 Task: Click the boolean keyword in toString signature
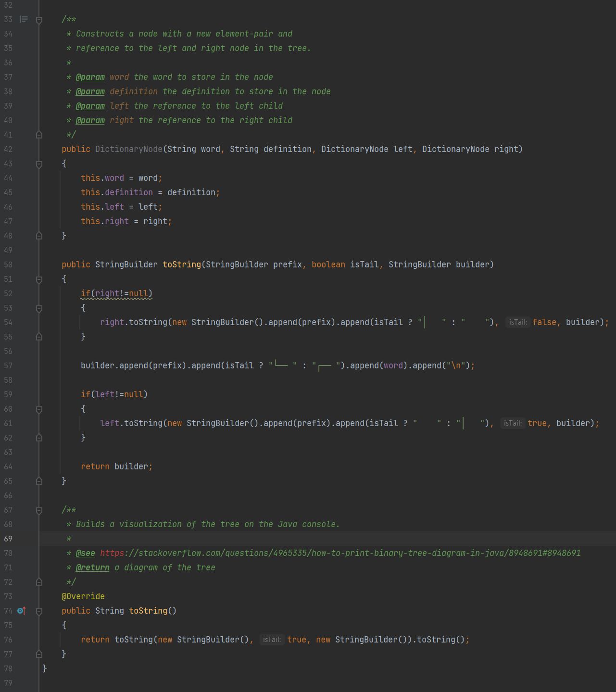(328, 264)
